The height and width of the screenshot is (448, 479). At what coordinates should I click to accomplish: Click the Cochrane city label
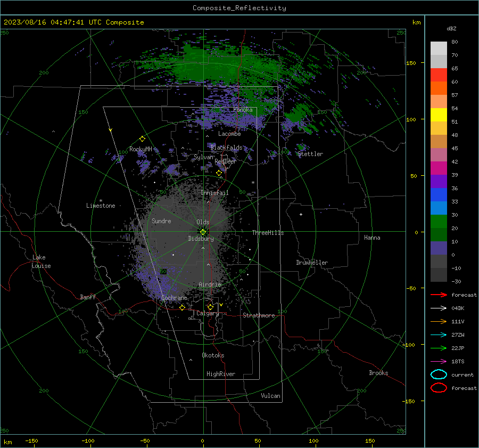pos(174,298)
